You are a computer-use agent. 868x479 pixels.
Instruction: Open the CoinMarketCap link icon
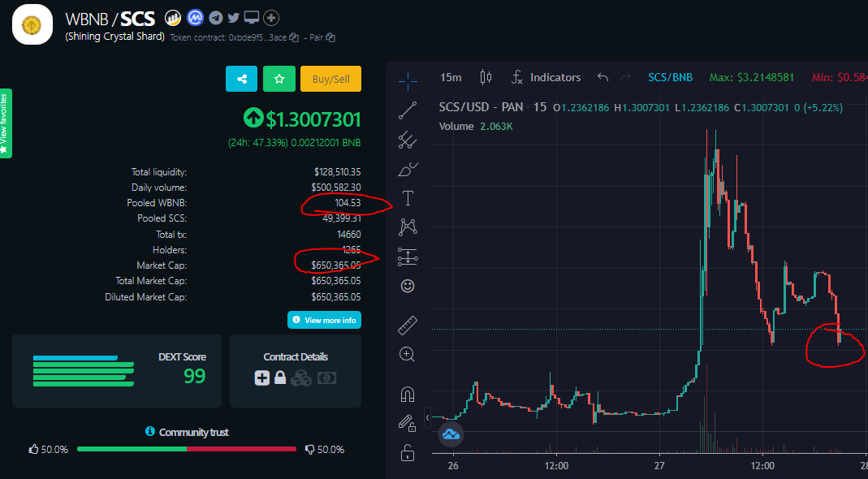coord(195,19)
